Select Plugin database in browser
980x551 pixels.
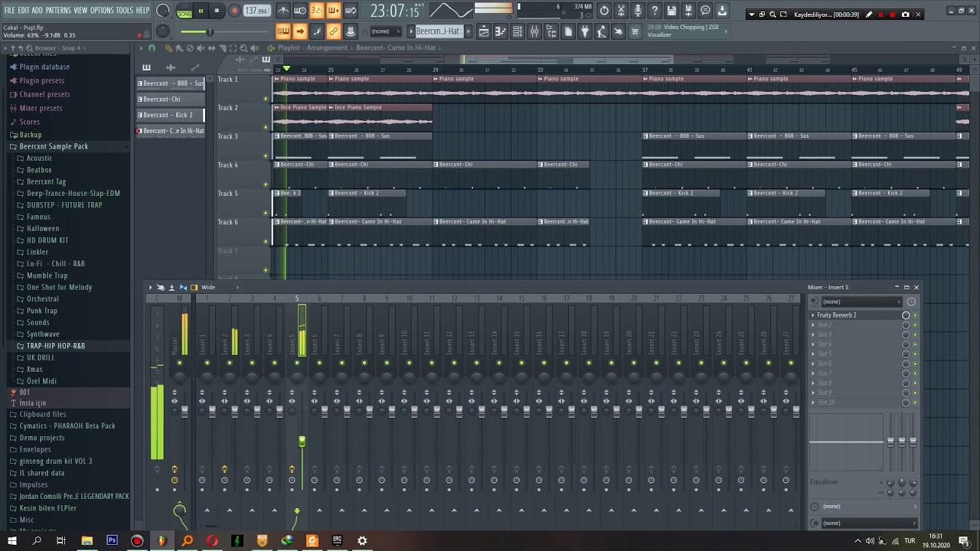coord(44,67)
